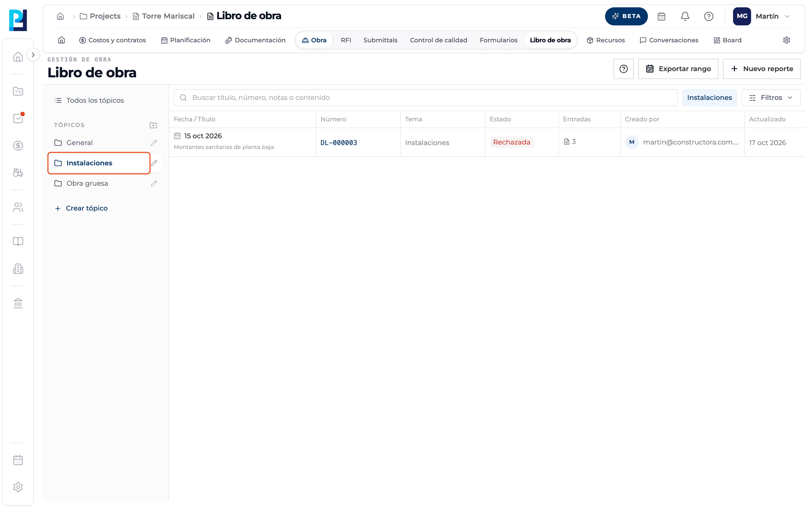
Task: Open the costs dollar icon in left sidebar
Action: [18, 145]
